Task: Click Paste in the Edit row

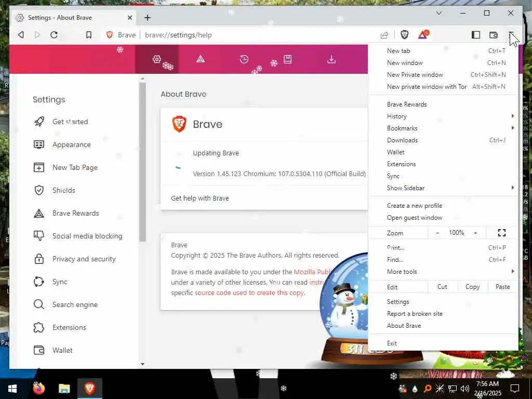Action: (x=502, y=287)
